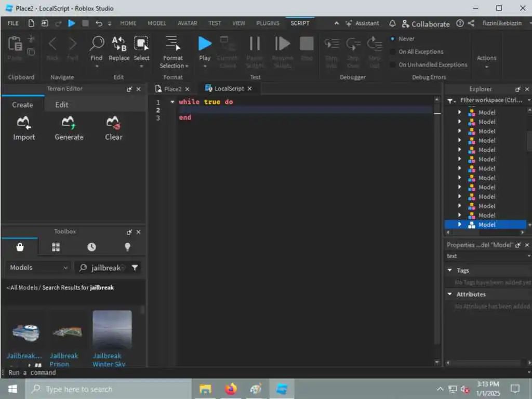Image resolution: width=532 pixels, height=399 pixels.
Task: Open Explorer filter options funnel
Action: click(451, 100)
